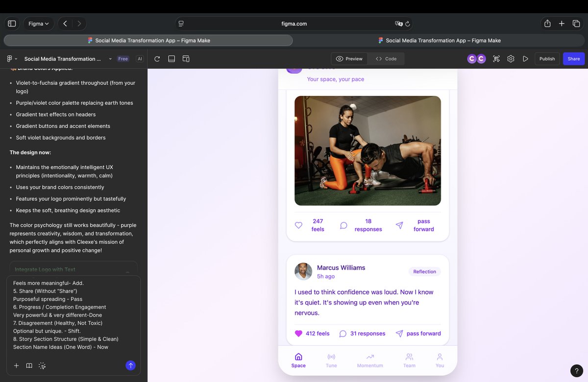Open the Figma tab group dropdown

39,24
